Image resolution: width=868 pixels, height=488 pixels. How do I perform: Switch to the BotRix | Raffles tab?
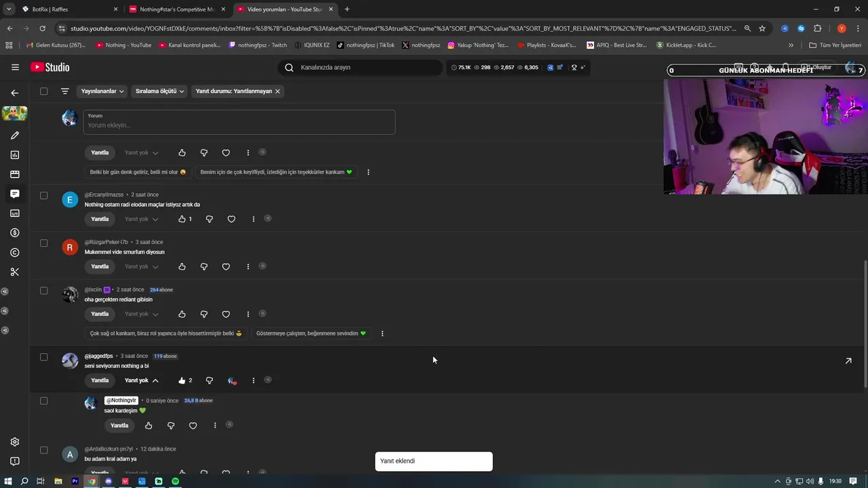pos(70,9)
